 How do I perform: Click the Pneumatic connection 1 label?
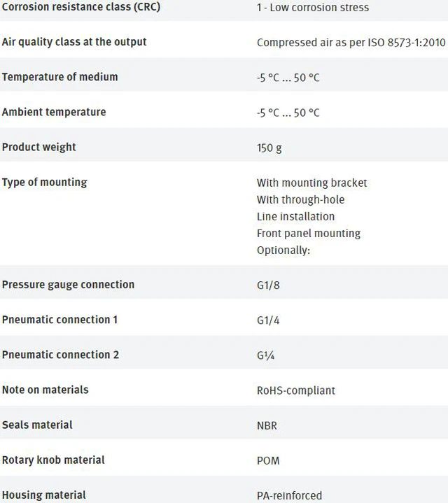pos(59,320)
